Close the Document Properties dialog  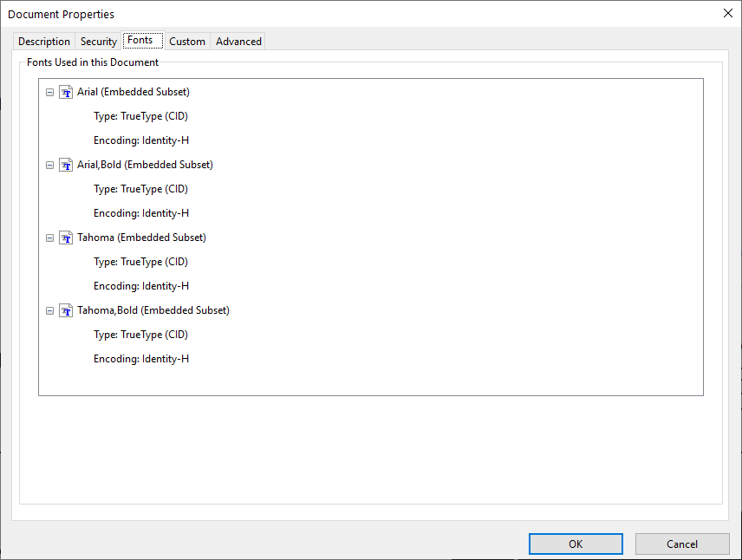[726, 13]
